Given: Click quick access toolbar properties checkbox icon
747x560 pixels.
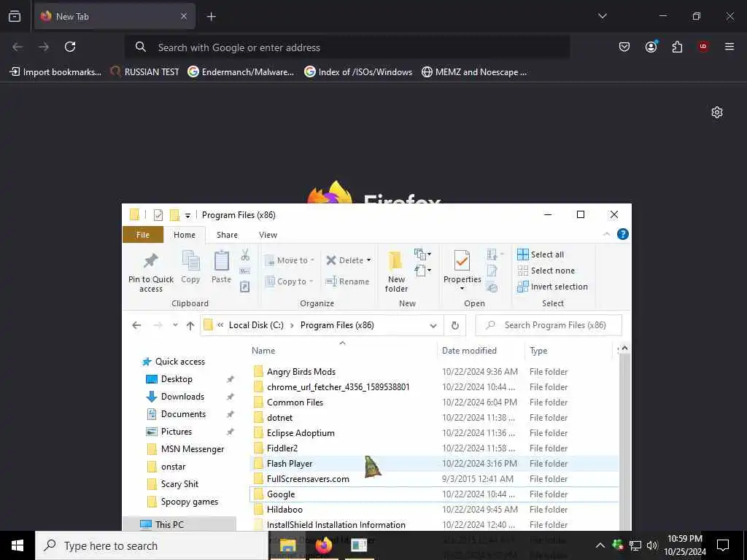Looking at the screenshot, I should [x=158, y=215].
